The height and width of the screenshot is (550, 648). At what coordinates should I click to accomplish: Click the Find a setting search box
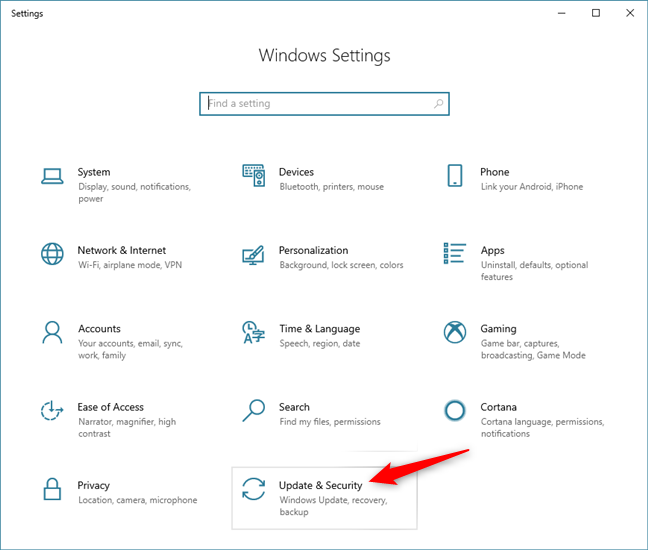[320, 104]
